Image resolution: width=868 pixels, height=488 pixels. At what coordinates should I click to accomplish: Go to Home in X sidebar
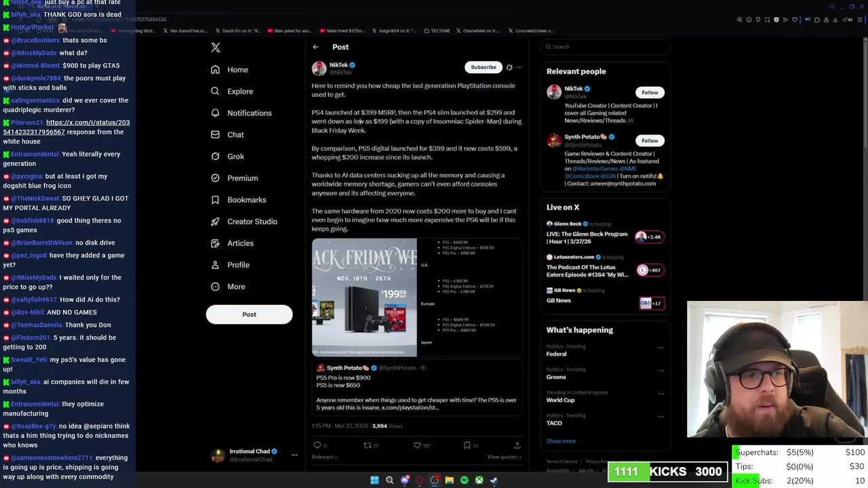tap(229, 70)
